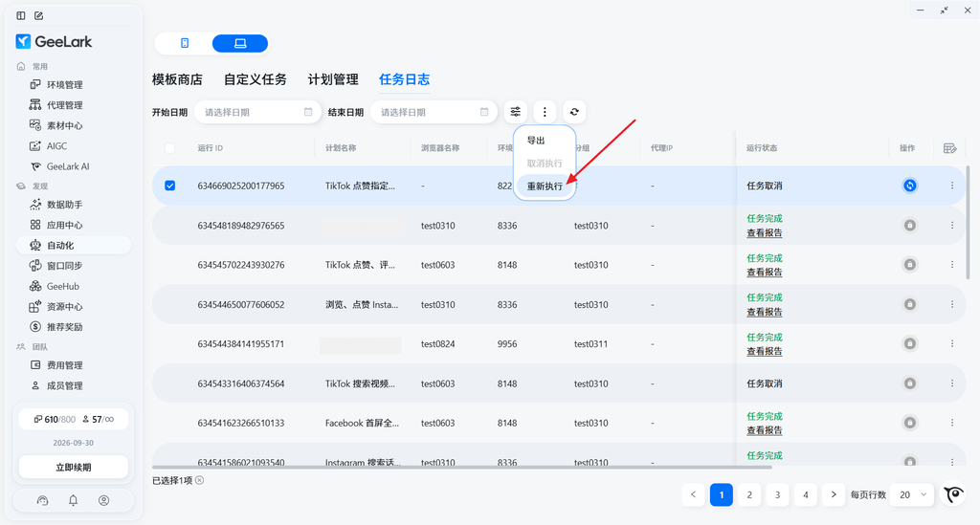Open the filter settings sliders icon
Image resolution: width=980 pixels, height=525 pixels.
[x=516, y=112]
